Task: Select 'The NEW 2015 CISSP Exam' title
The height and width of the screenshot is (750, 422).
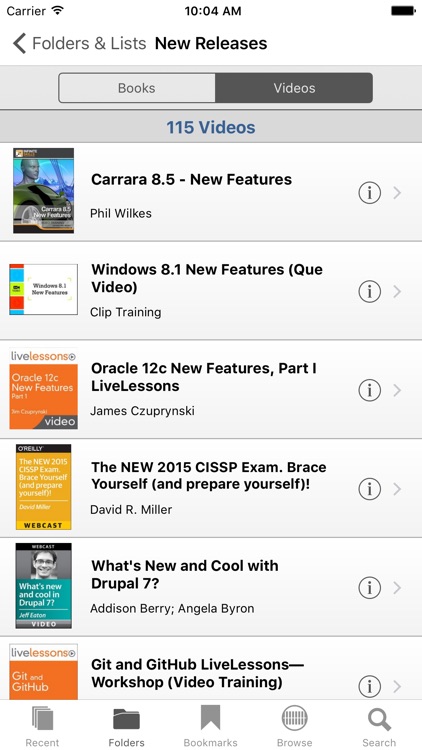Action: 209,475
